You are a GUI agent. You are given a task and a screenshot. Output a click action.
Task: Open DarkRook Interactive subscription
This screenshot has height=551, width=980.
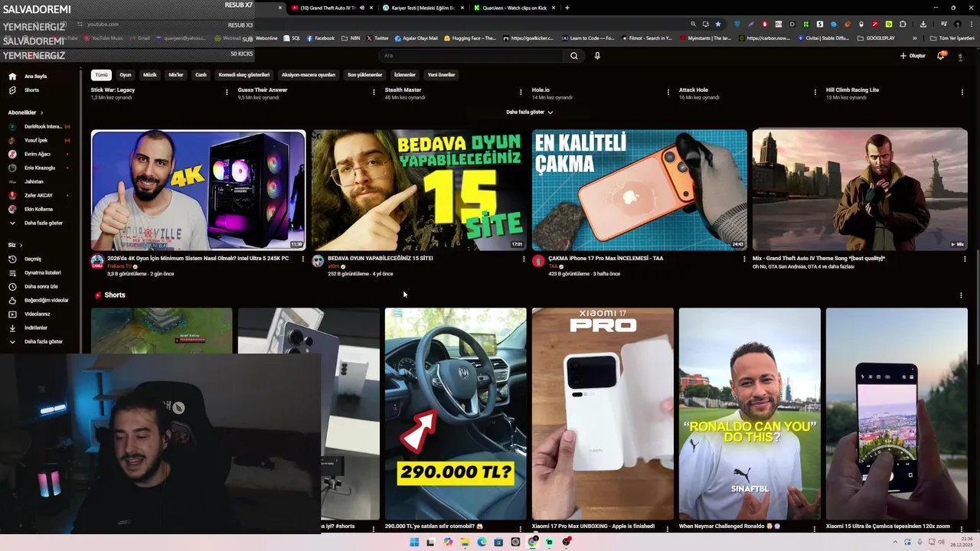click(38, 126)
